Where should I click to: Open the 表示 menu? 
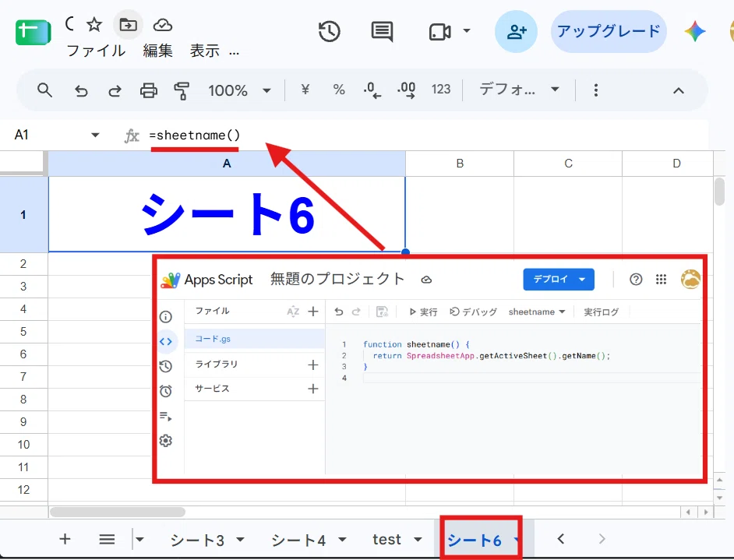click(x=205, y=51)
